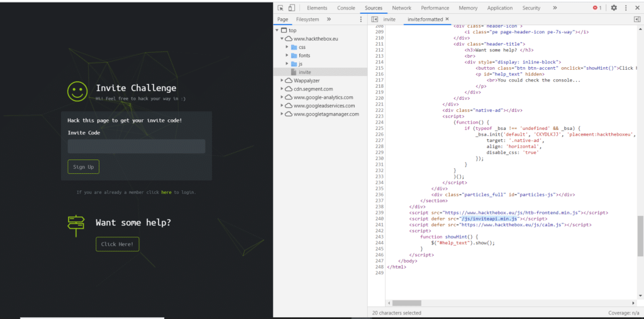Click the highlighted /js/inviteapi.min.js source text

(488, 219)
